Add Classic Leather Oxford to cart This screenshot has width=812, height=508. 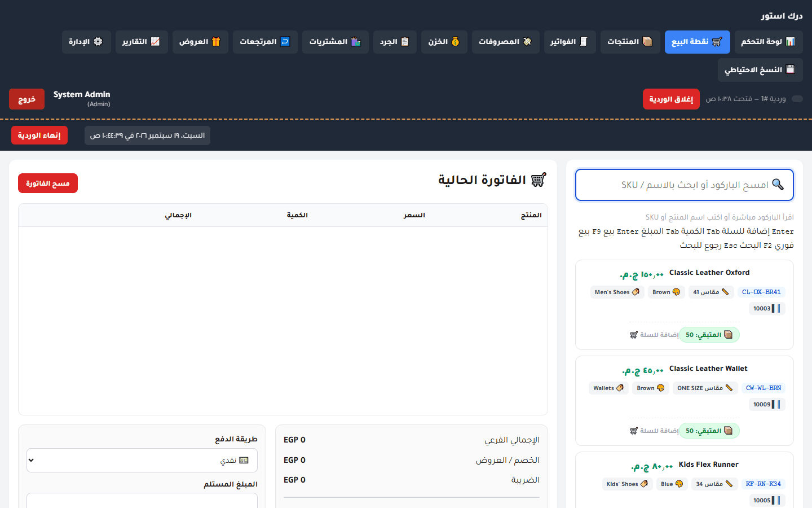pyautogui.click(x=654, y=335)
